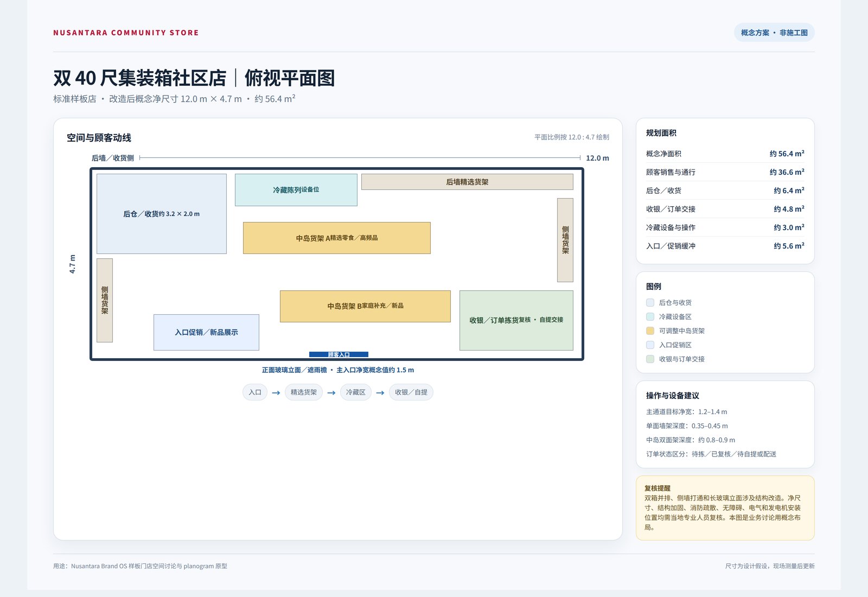868x597 pixels.
Task: Click the 空间与顾客动线 panel title
Action: pyautogui.click(x=99, y=138)
